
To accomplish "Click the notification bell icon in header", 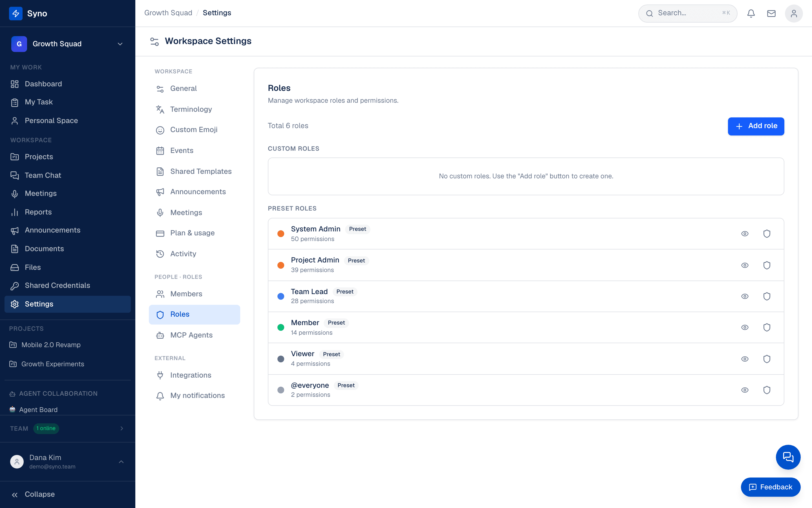I will [x=751, y=14].
